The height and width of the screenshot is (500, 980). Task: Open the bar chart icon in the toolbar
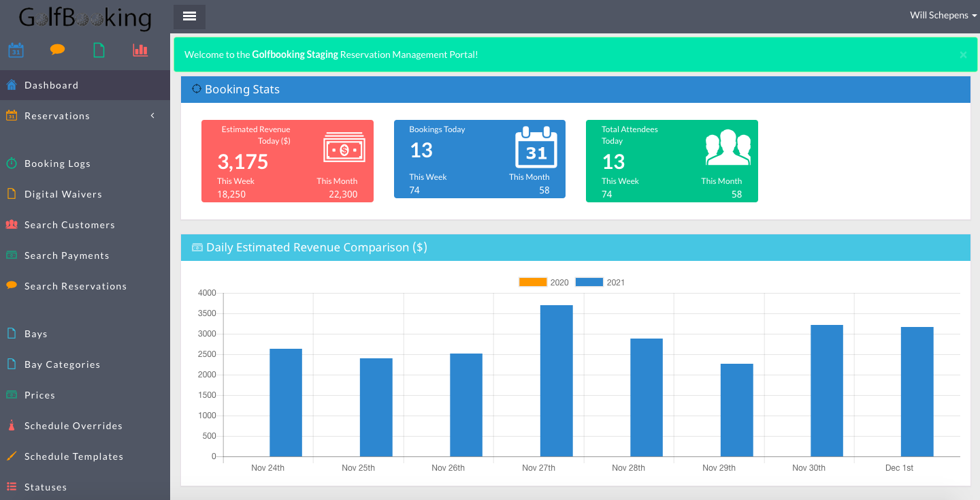coord(140,50)
